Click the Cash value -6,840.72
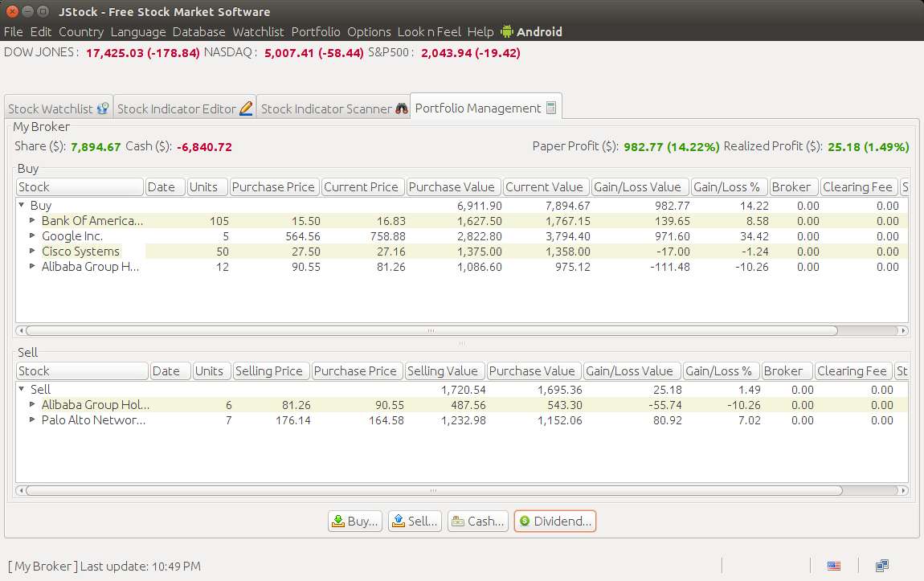Image resolution: width=924 pixels, height=581 pixels. coord(204,147)
